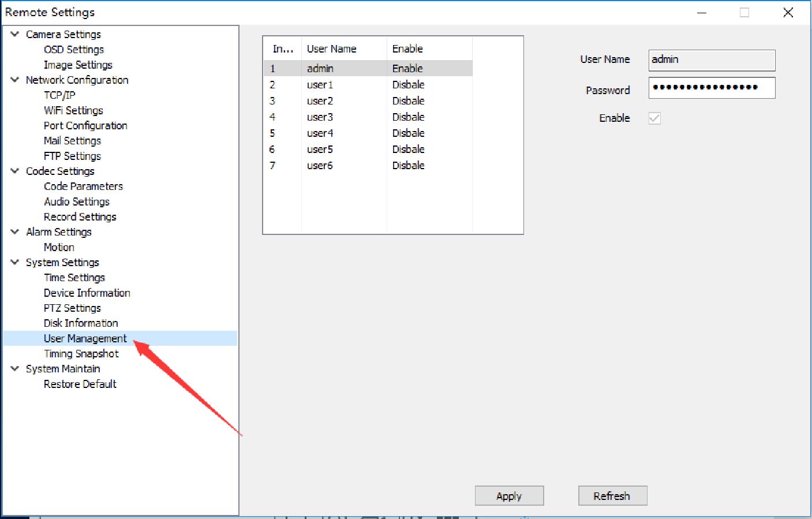Go to Motion alarm settings
The width and height of the screenshot is (812, 519).
[59, 247]
